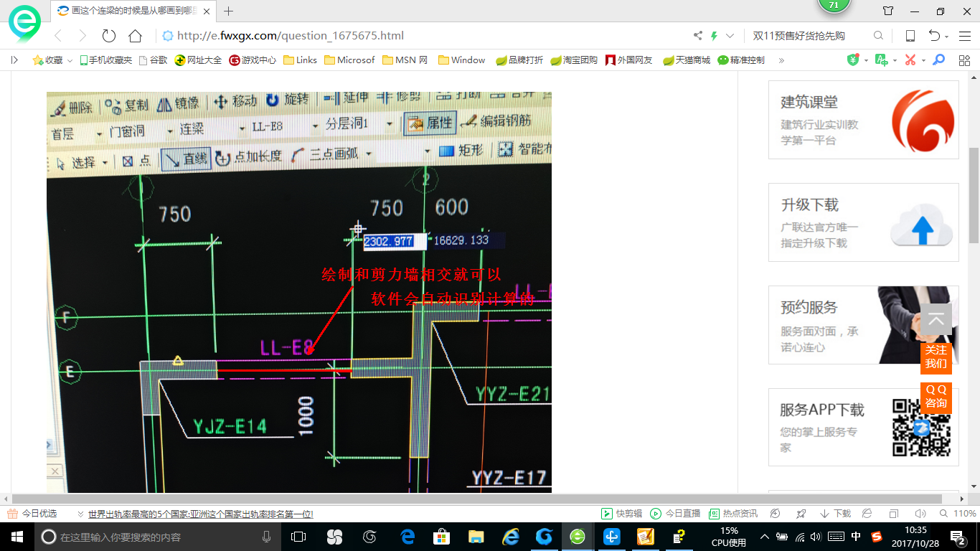The width and height of the screenshot is (980, 551).
Task: Expand the news ticker chevron
Action: pos(80,514)
